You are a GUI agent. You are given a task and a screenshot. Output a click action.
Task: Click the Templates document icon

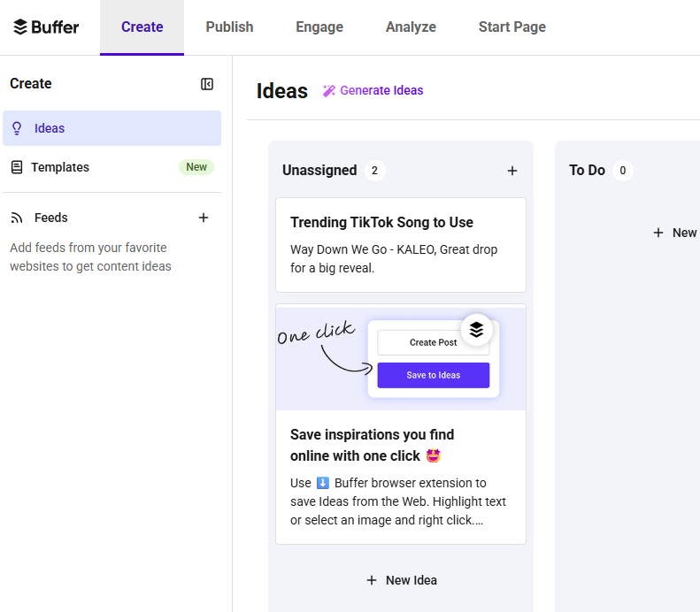coord(16,167)
